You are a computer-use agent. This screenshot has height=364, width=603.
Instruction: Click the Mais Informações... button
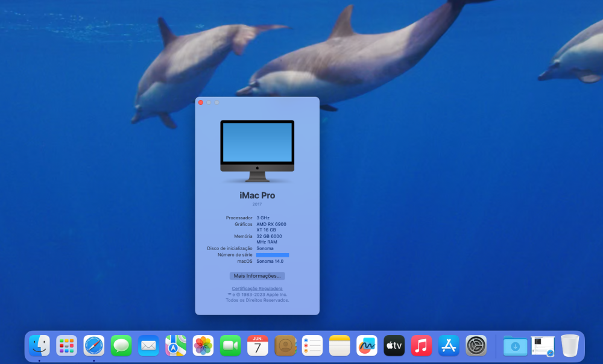pos(257,275)
